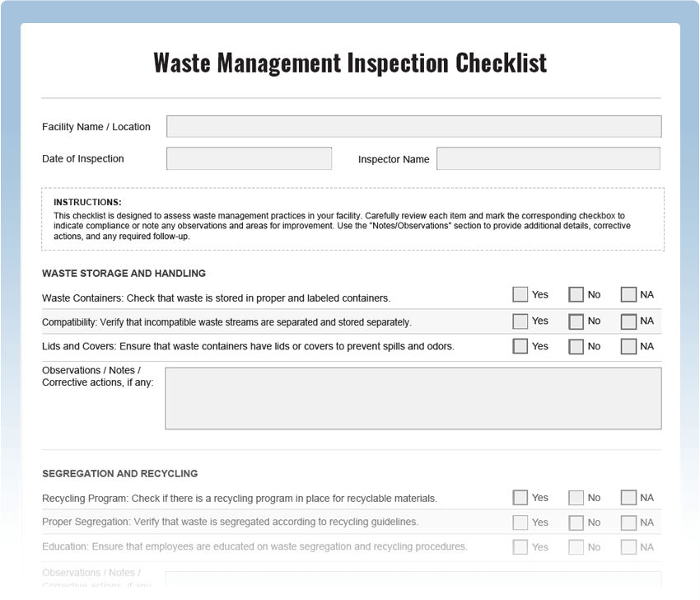Click the Waste Management Inspection Checklist title
The image size is (700, 600).
(351, 63)
